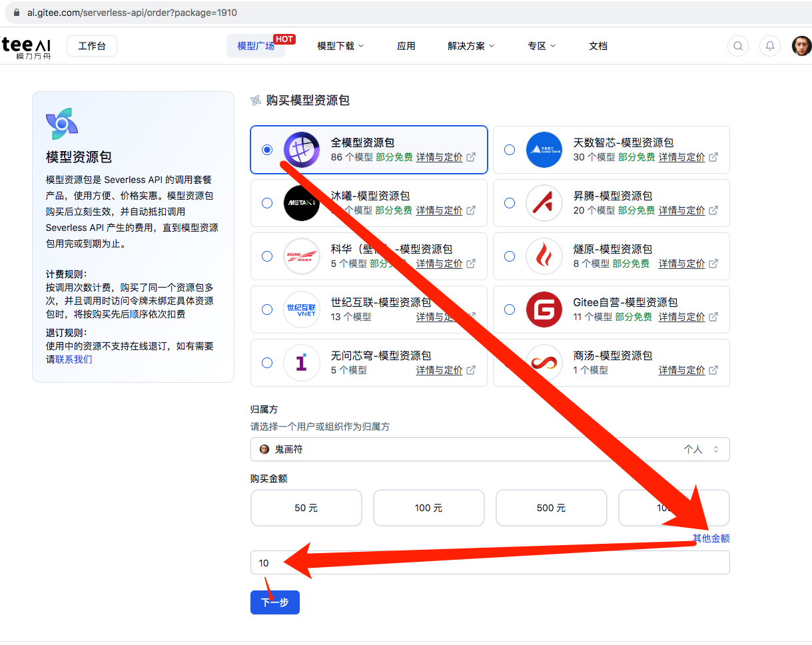Choose the 500 元 amount

click(552, 508)
